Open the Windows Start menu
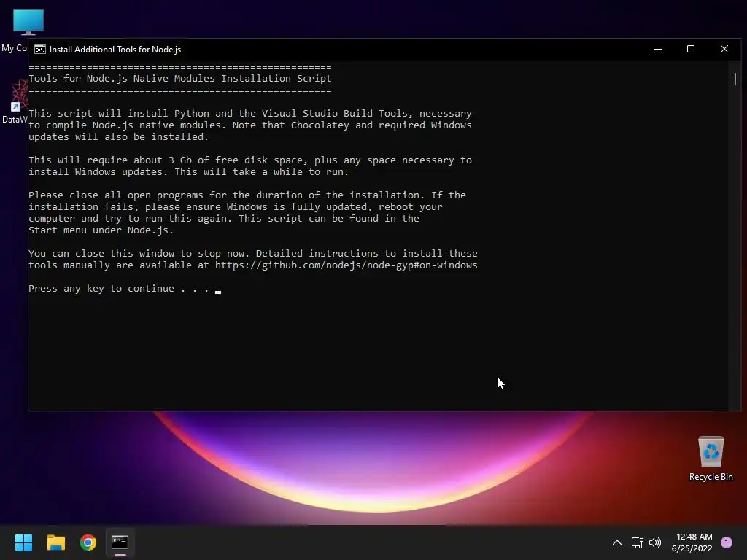The width and height of the screenshot is (747, 560). click(23, 542)
